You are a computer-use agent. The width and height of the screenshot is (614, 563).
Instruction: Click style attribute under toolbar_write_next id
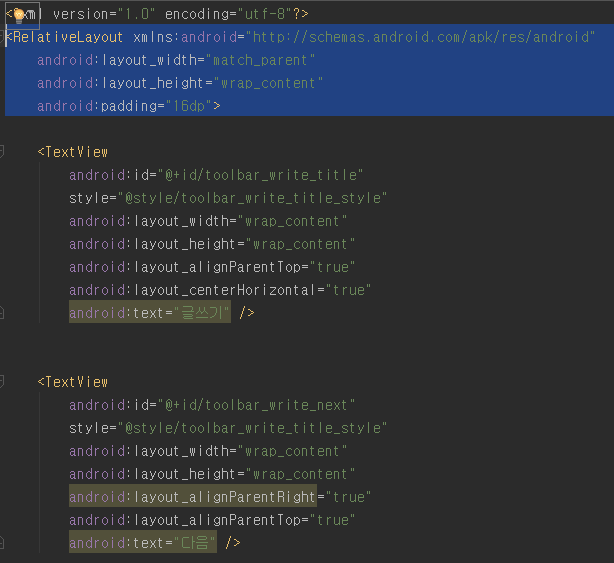(x=228, y=428)
